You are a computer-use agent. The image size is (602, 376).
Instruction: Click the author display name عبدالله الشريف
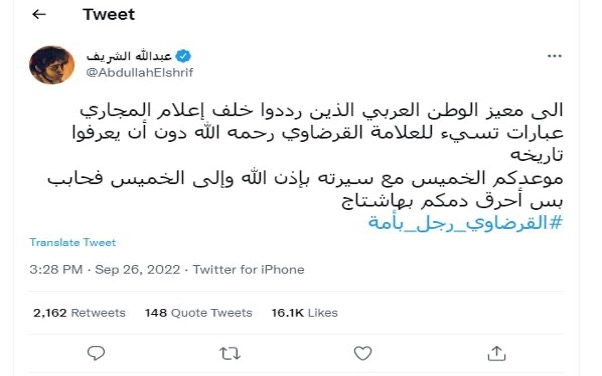pos(129,56)
